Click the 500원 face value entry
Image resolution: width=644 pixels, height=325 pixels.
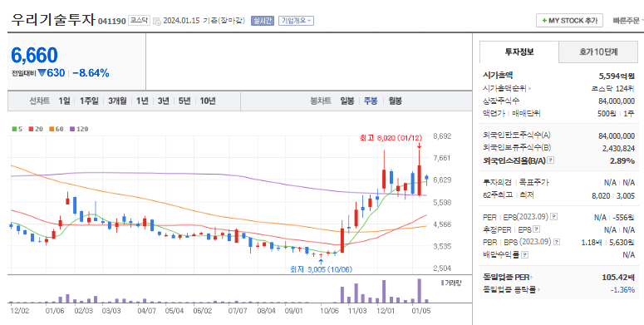click(x=607, y=113)
